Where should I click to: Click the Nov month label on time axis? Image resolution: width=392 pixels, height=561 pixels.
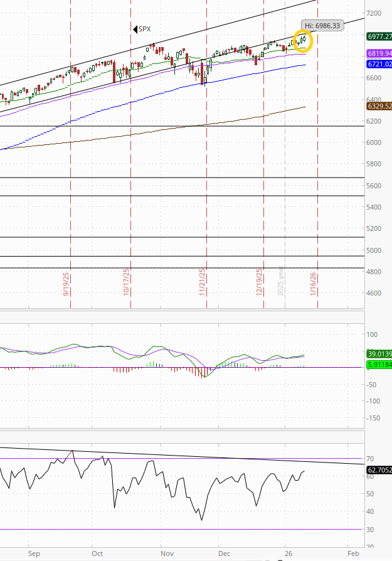coord(167,554)
